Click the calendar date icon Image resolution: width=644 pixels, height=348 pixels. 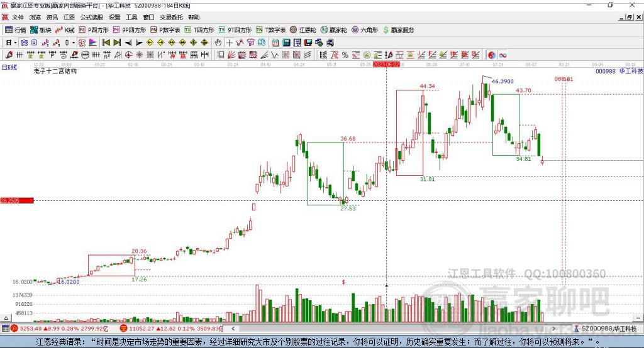(x=275, y=43)
